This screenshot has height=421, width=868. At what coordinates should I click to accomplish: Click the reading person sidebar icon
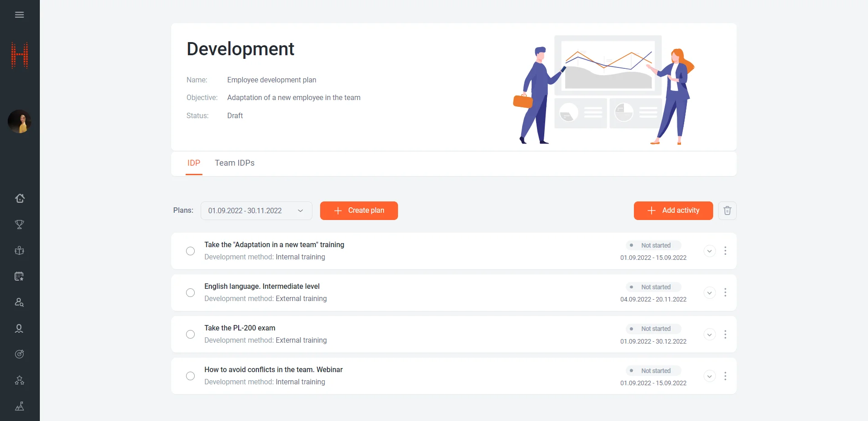(19, 250)
